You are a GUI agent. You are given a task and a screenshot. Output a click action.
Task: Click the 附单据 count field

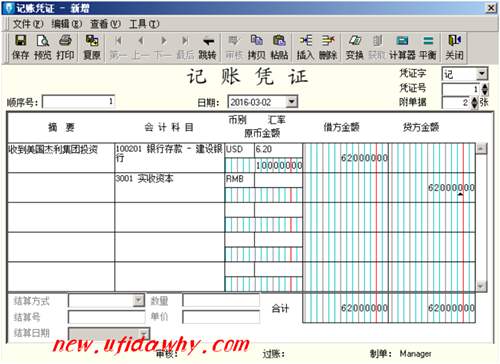457,103
